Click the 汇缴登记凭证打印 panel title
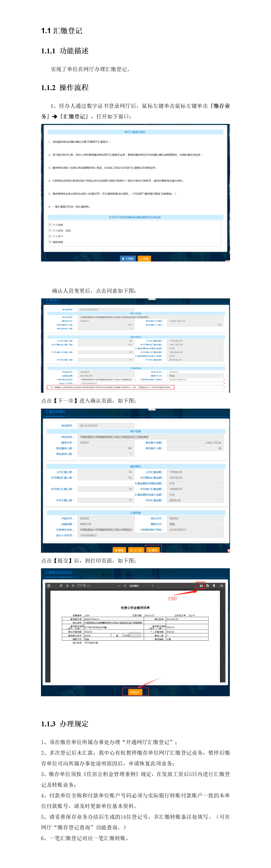 point(59,573)
